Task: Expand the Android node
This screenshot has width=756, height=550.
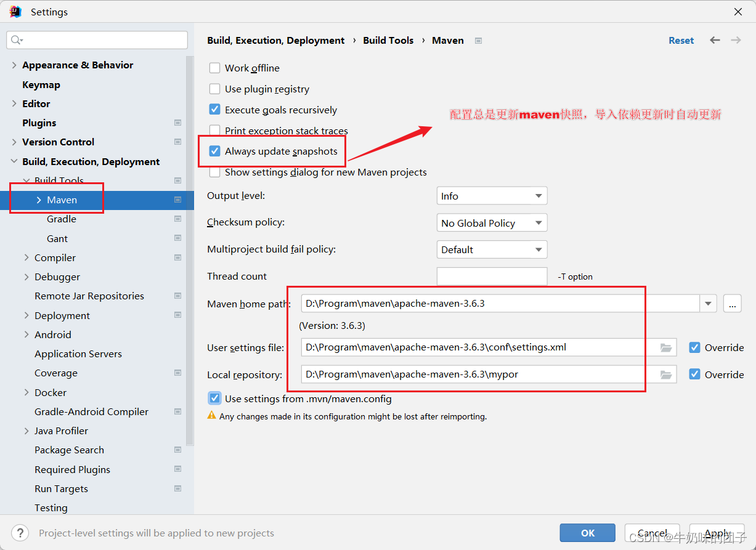Action: point(26,334)
